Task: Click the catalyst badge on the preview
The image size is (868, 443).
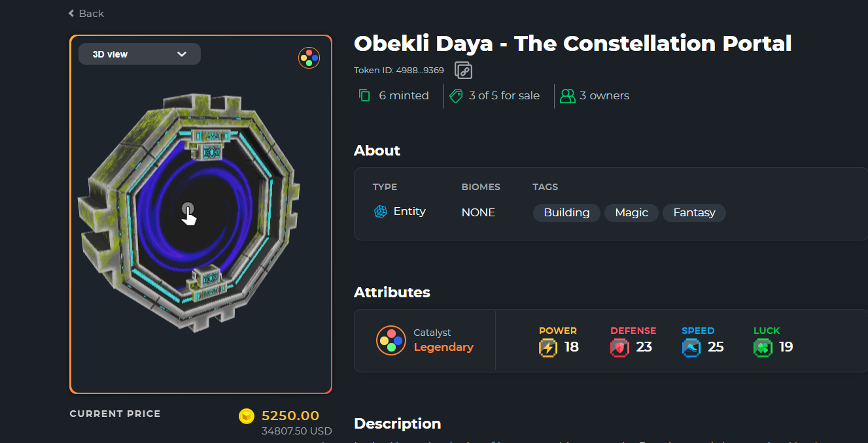Action: pos(309,58)
